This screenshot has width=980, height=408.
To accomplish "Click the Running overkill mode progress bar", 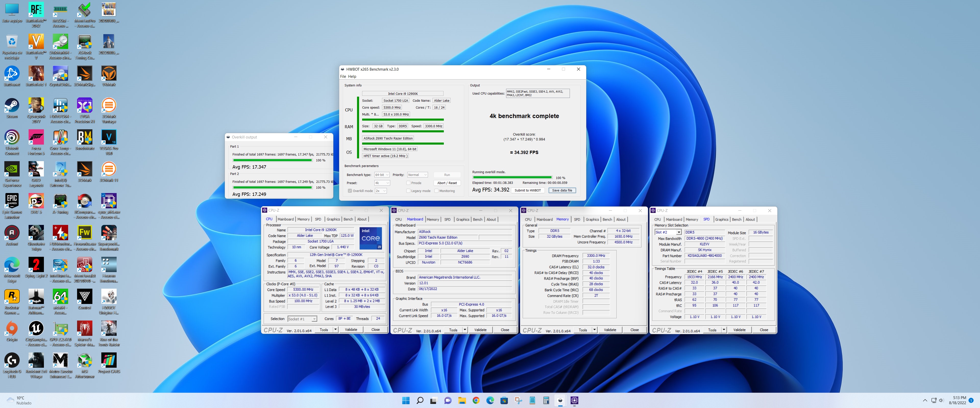I will tap(512, 177).
